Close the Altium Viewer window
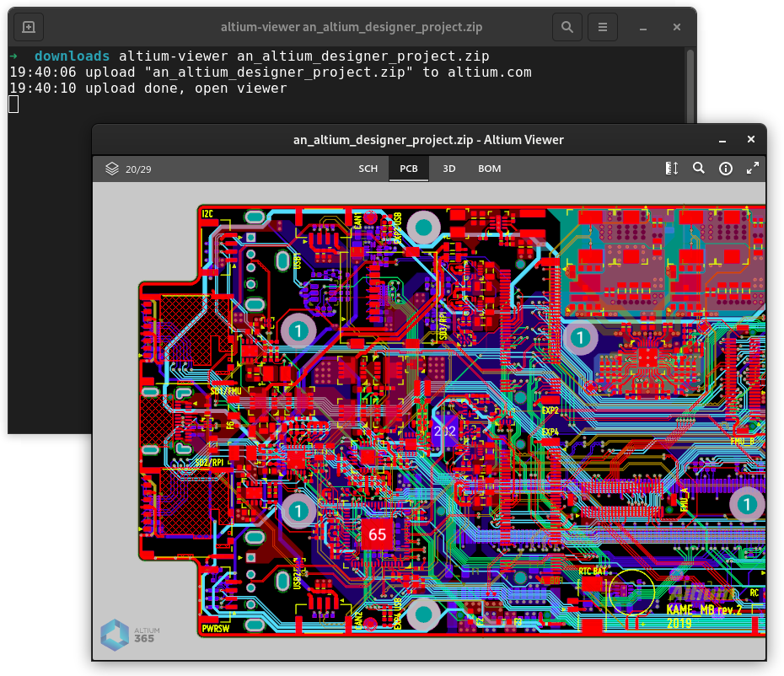 click(x=751, y=140)
